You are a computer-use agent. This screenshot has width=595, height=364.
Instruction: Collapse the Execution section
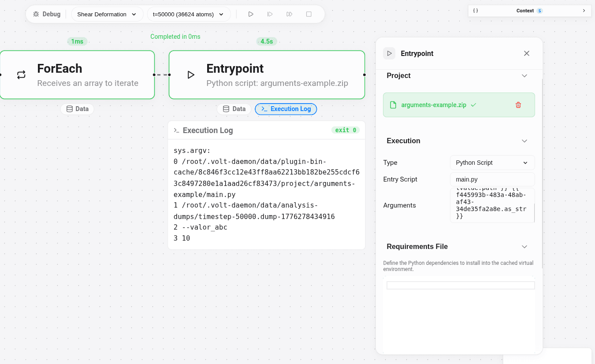[x=524, y=141]
